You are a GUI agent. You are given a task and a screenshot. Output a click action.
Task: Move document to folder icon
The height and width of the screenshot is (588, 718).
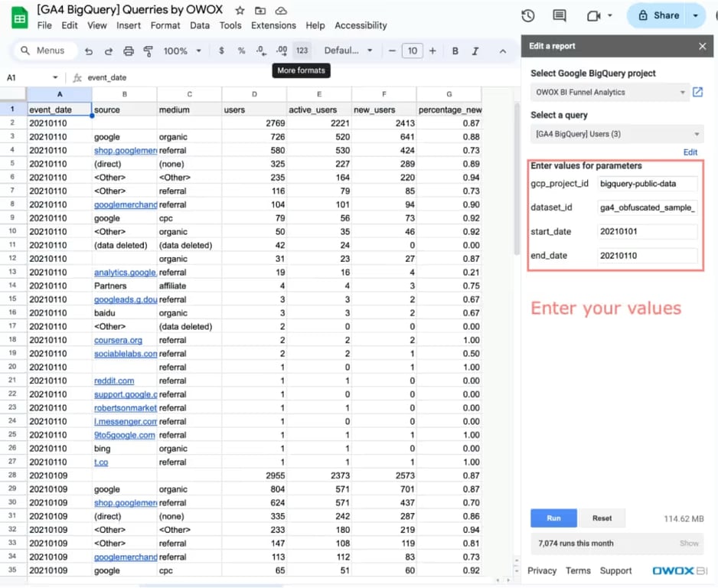260,10
